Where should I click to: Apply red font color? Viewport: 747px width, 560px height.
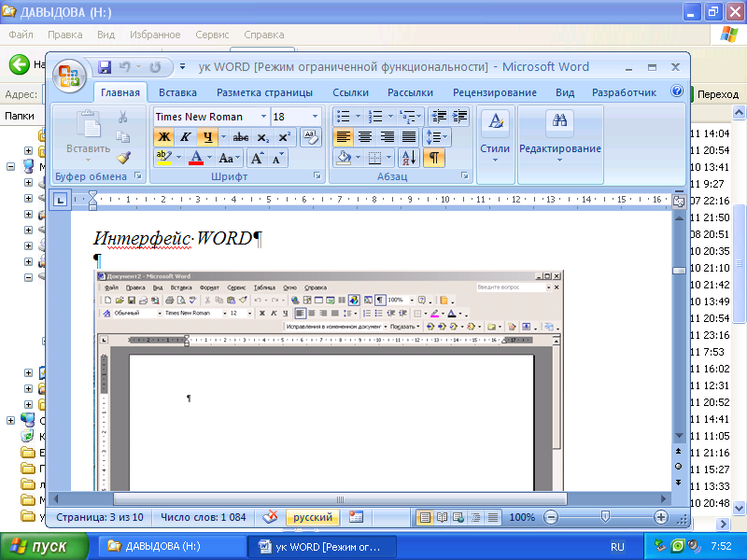coord(196,158)
